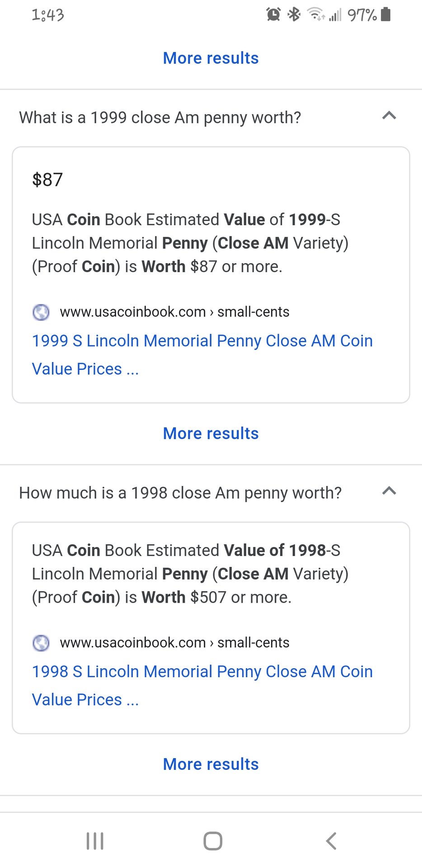Tap More results below the 1999 penny answer
The height and width of the screenshot is (868, 422).
click(211, 434)
